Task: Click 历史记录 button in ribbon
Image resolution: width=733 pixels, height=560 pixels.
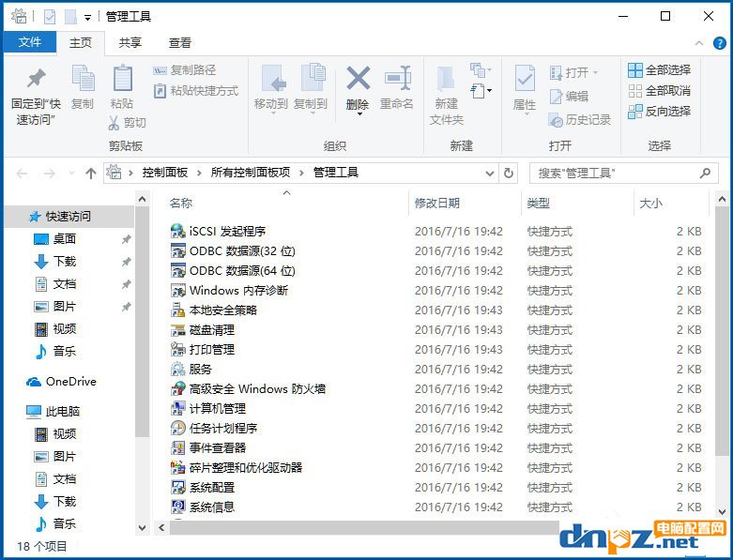Action: tap(580, 120)
